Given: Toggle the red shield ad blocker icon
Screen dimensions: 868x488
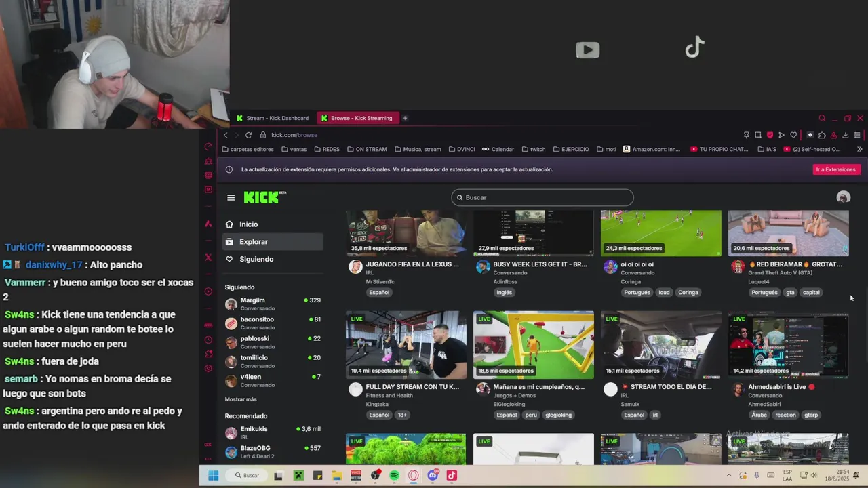Looking at the screenshot, I should point(770,135).
